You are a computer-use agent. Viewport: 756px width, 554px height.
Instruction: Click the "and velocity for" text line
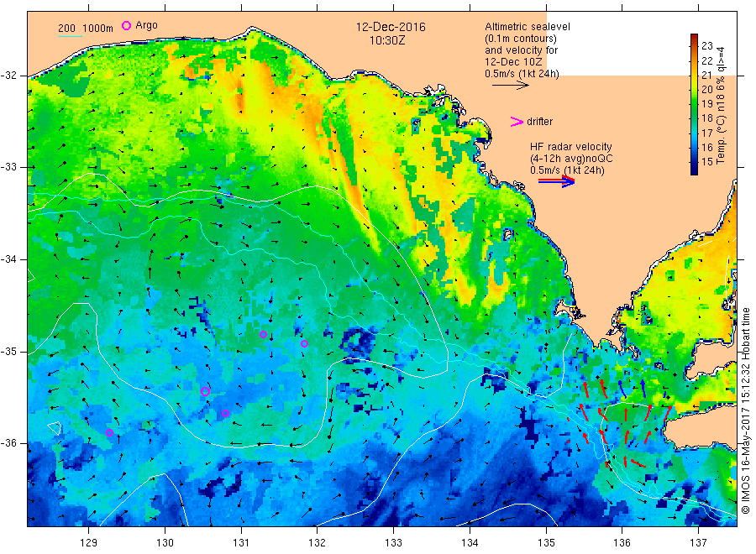tap(521, 50)
